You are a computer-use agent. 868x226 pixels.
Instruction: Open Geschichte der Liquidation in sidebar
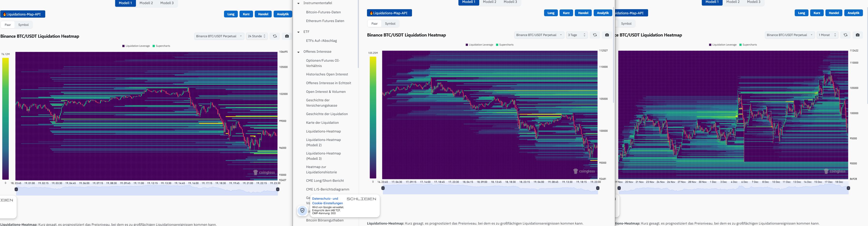[x=327, y=114]
